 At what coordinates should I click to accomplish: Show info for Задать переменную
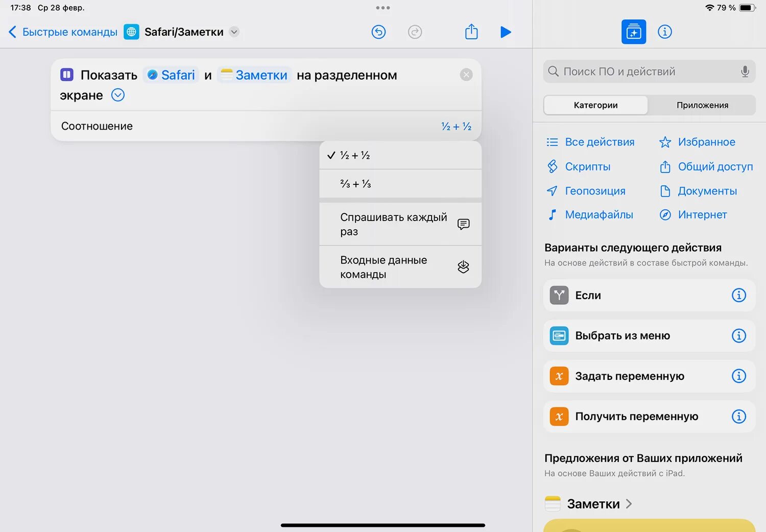point(739,376)
